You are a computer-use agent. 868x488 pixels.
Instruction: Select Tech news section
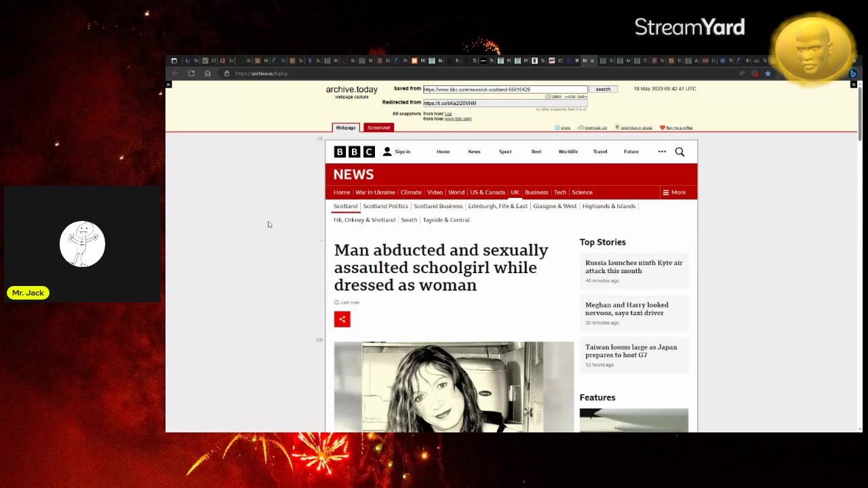560,192
